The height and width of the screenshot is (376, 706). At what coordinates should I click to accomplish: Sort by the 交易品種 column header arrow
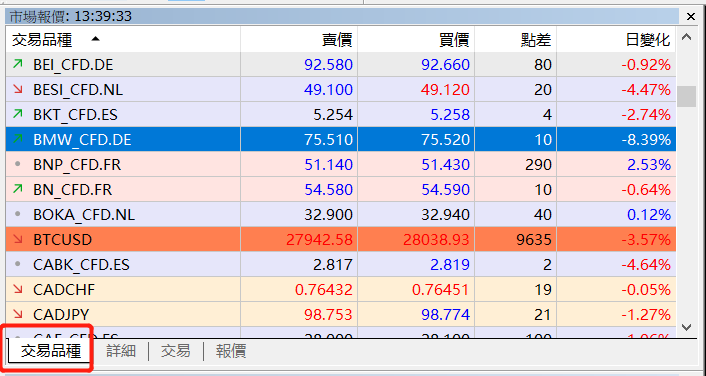[95, 39]
